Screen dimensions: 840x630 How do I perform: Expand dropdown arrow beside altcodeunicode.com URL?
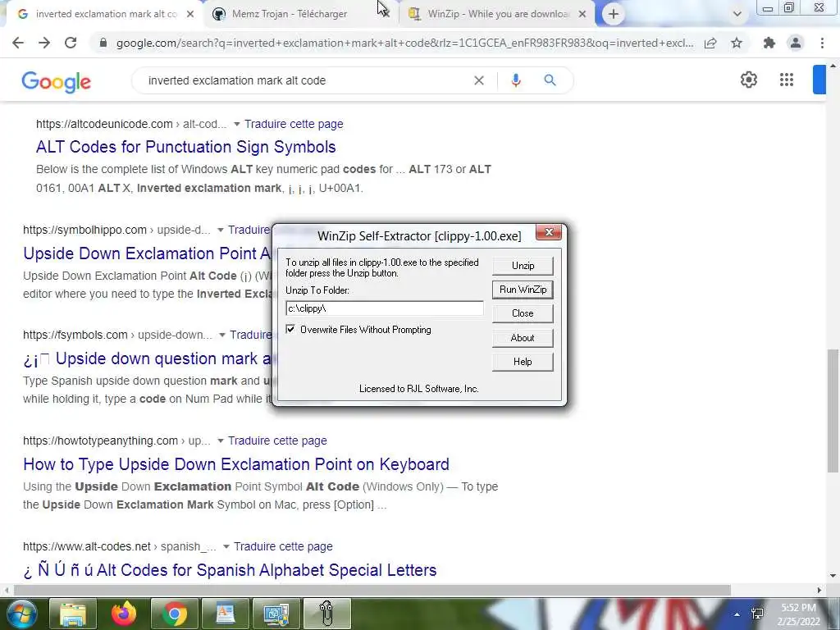(x=236, y=125)
